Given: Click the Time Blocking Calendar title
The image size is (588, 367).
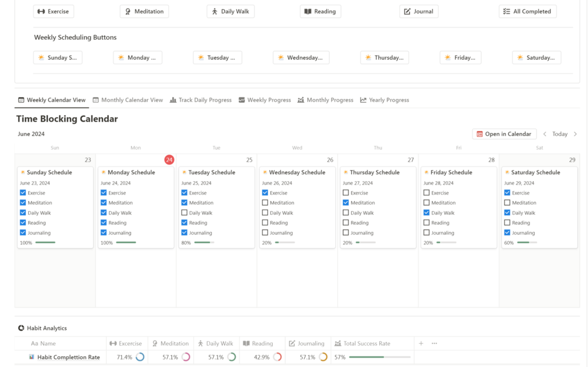Looking at the screenshot, I should pyautogui.click(x=67, y=119).
